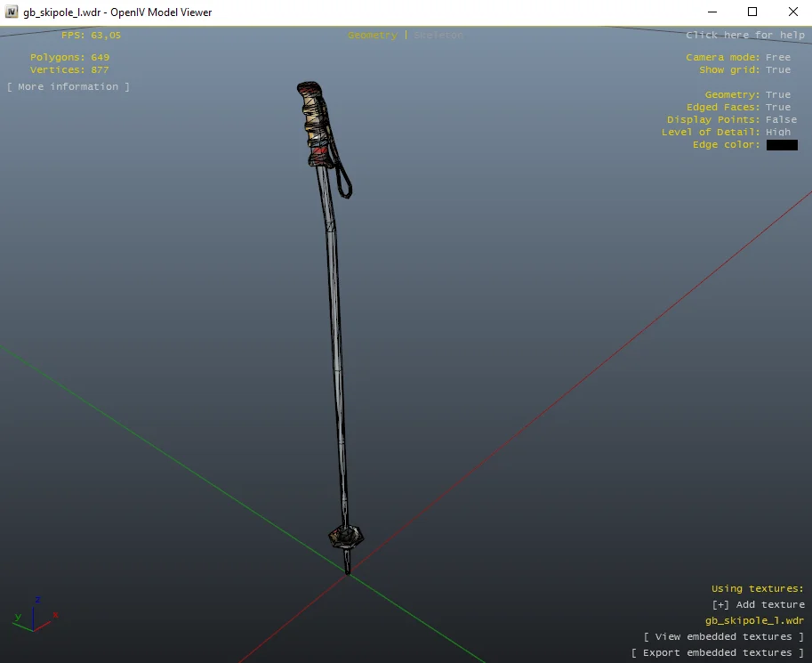Close the OpenIV Model Viewer window
The width and height of the screenshot is (812, 663).
click(792, 12)
